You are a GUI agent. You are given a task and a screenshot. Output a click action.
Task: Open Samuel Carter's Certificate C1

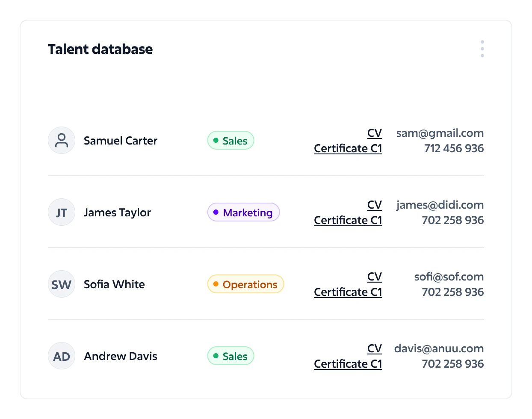(x=348, y=148)
